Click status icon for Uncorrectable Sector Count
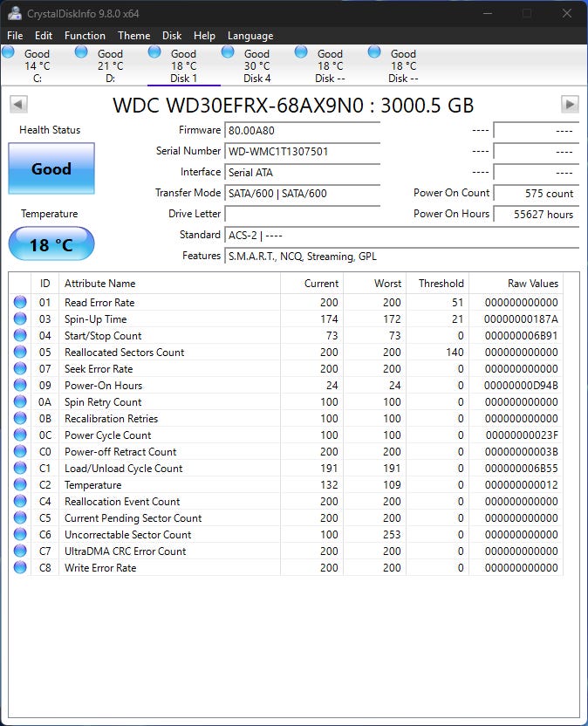This screenshot has width=588, height=726. pyautogui.click(x=20, y=534)
